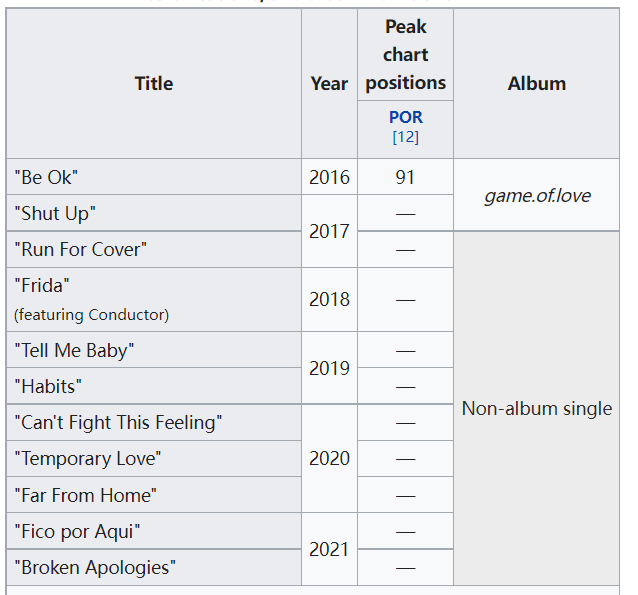Select the "Run For Cover" title cell
This screenshot has width=638, height=595.
tap(80, 249)
